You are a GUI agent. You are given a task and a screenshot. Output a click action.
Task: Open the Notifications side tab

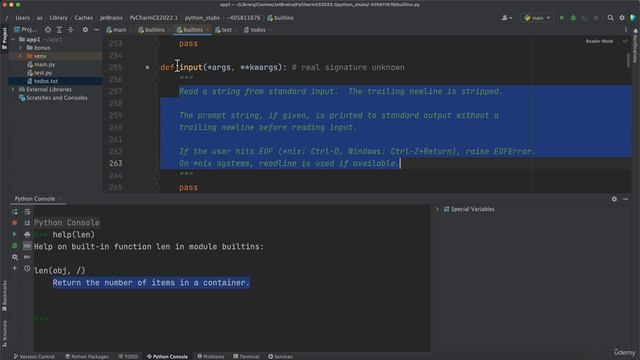[636, 46]
